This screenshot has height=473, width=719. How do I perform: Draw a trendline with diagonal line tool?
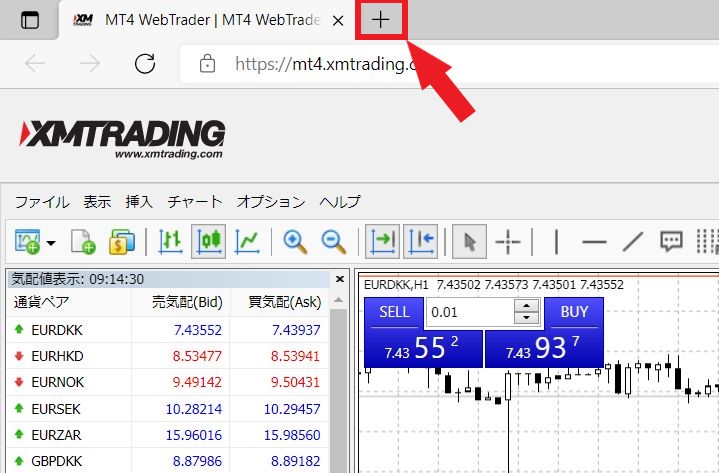click(x=633, y=241)
